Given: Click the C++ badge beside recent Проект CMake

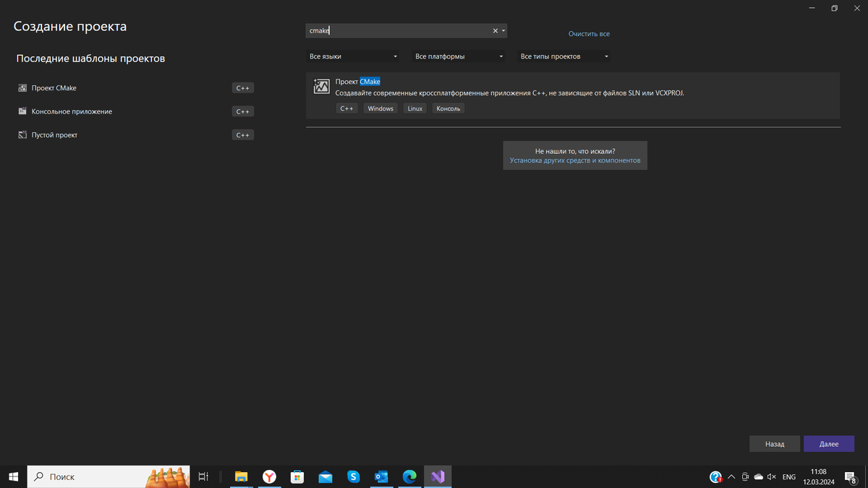Looking at the screenshot, I should click(x=243, y=88).
